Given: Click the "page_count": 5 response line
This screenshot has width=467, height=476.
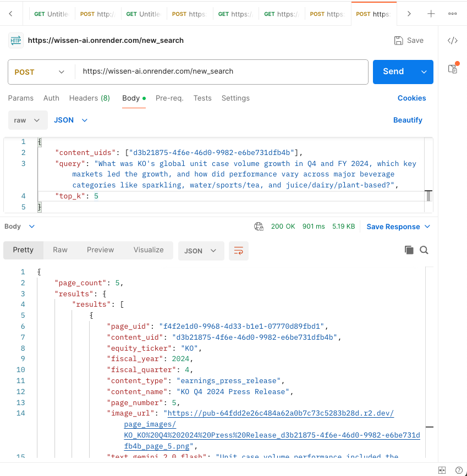Looking at the screenshot, I should click(x=89, y=283).
